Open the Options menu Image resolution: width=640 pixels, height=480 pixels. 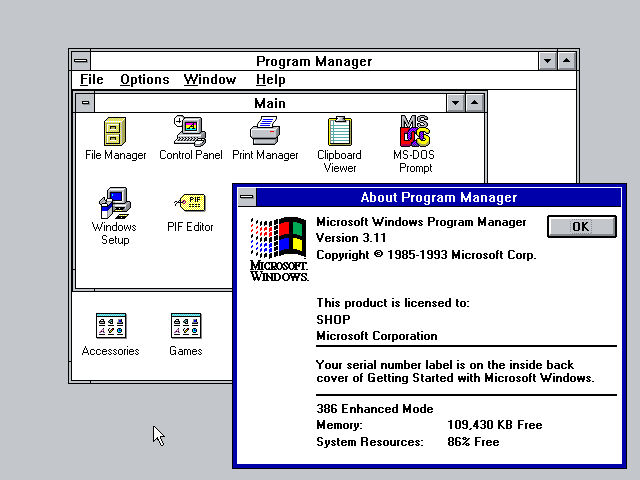coord(144,79)
